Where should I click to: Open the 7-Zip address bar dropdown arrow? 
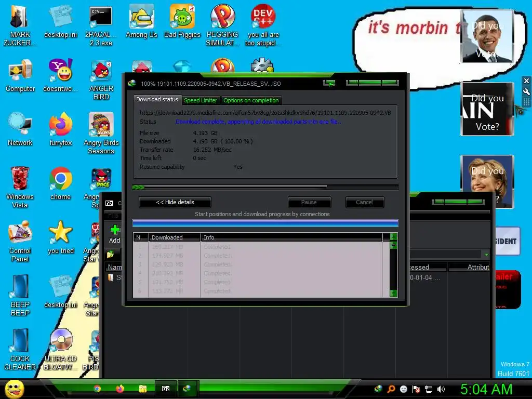click(486, 254)
